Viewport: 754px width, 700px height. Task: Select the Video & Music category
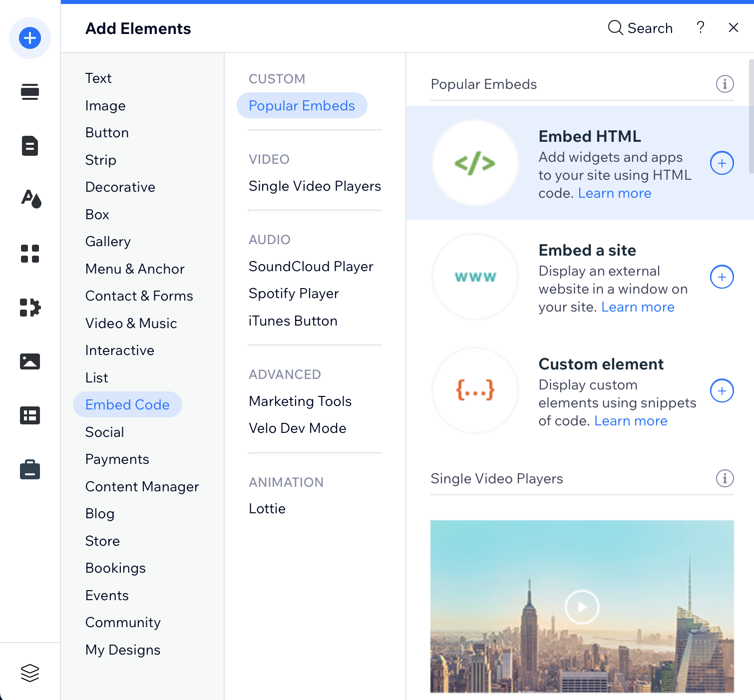point(131,323)
